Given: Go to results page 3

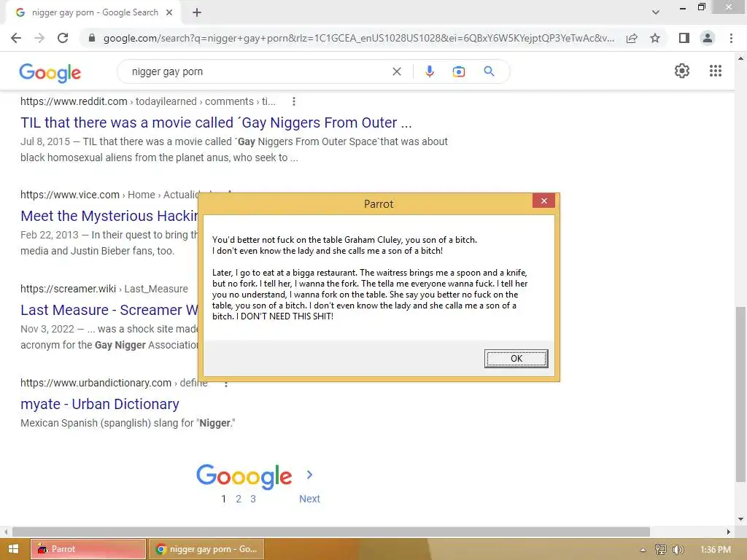Looking at the screenshot, I should (x=253, y=499).
